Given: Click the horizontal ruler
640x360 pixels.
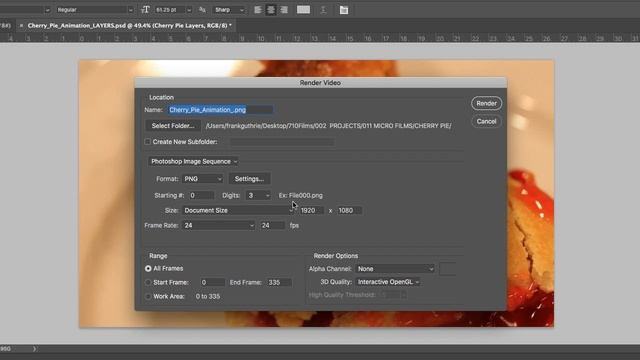Looking at the screenshot, I should tap(320, 38).
